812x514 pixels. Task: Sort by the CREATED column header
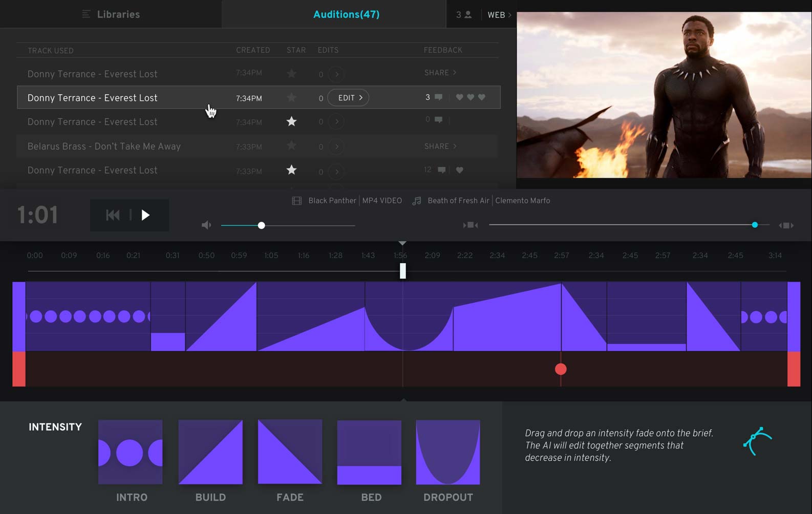coord(253,50)
